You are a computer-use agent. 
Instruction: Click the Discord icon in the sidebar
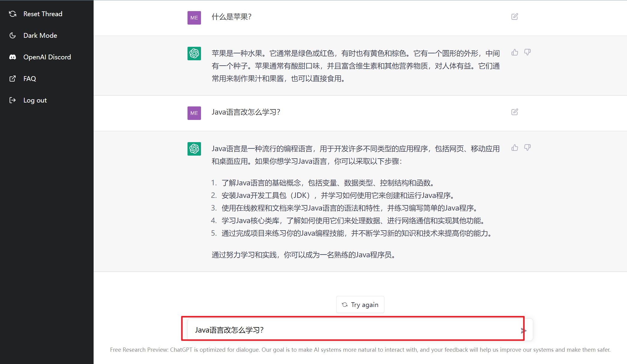pos(12,57)
